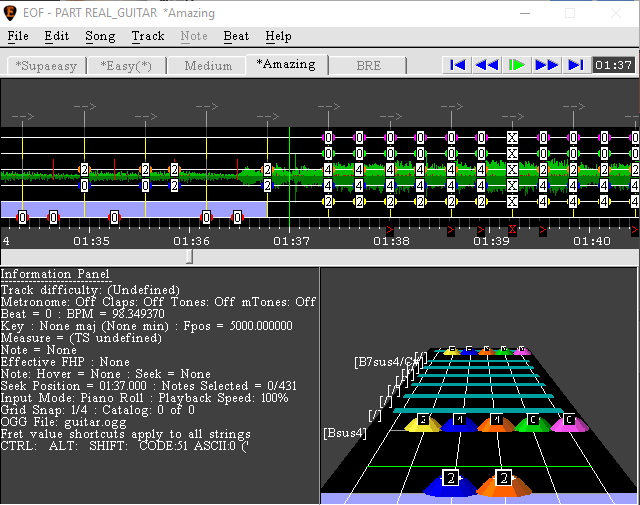Click the Fpos = 5000.000000 value
Screen dimensions: 640x505
point(238,326)
